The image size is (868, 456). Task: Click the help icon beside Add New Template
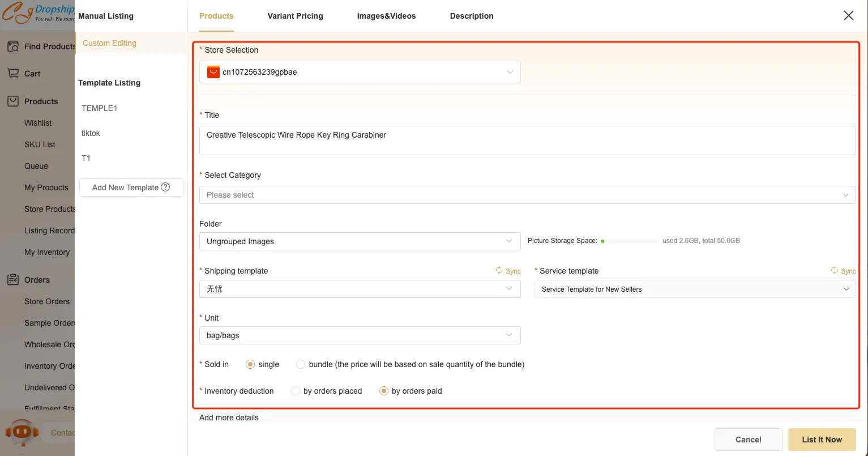(165, 187)
